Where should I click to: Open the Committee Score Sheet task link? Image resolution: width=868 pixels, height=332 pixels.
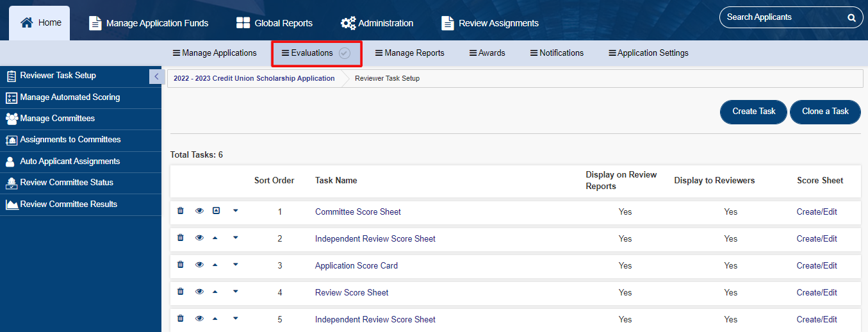(358, 212)
